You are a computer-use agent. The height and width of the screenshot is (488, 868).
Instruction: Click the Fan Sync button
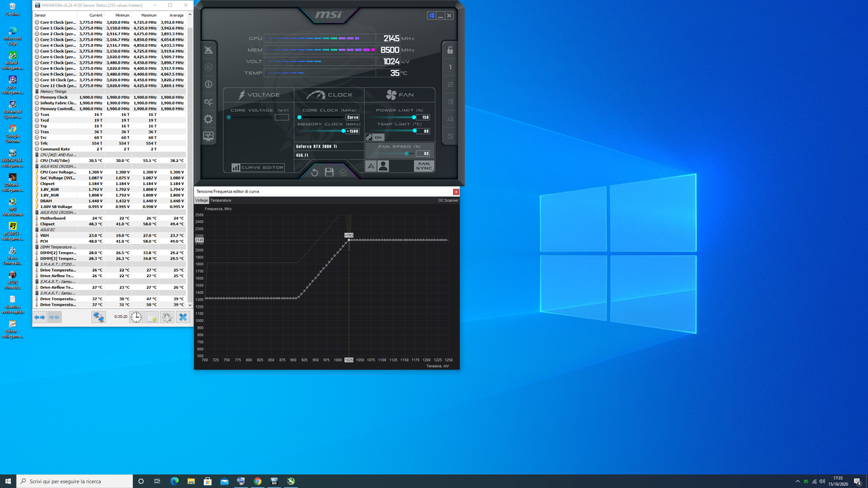pos(424,165)
